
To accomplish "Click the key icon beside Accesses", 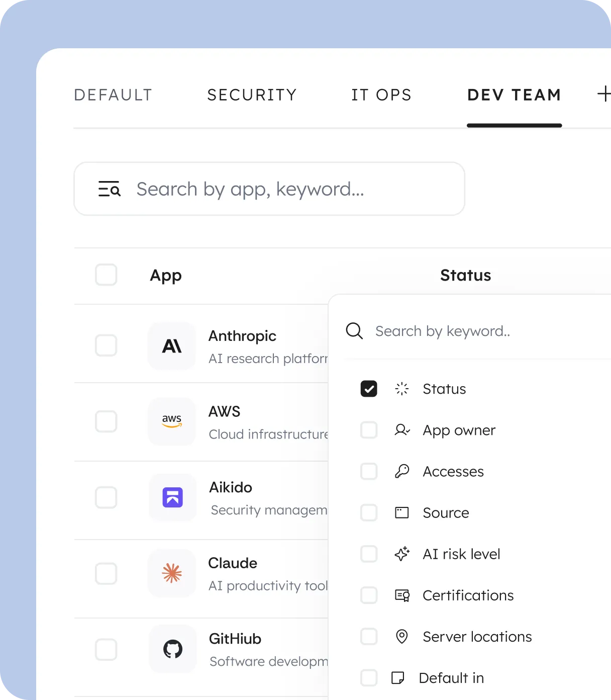I will click(401, 471).
